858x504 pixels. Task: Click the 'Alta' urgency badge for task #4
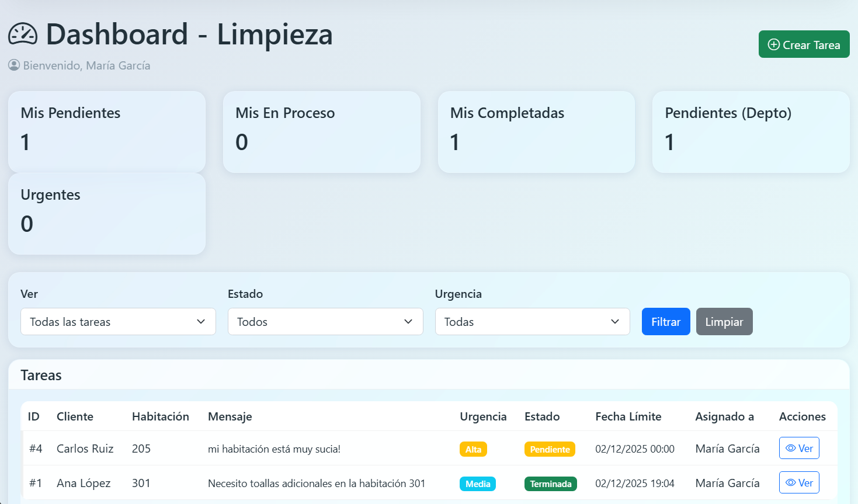point(473,449)
